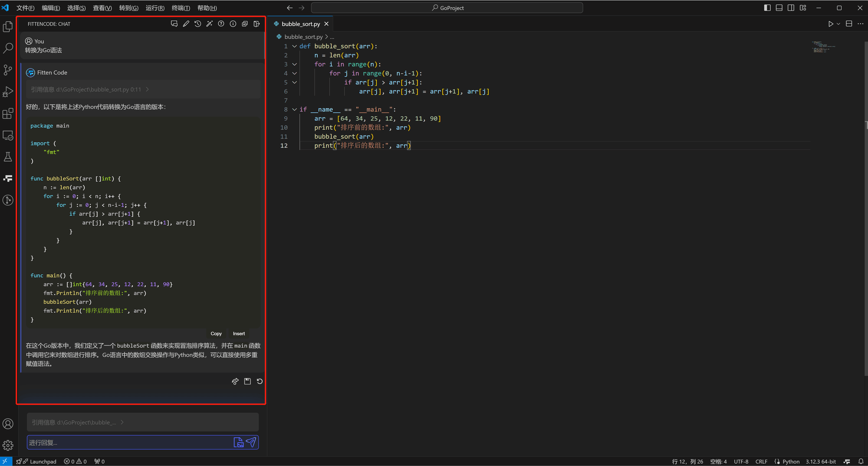Open the 编辑(E) menu

[x=51, y=8]
